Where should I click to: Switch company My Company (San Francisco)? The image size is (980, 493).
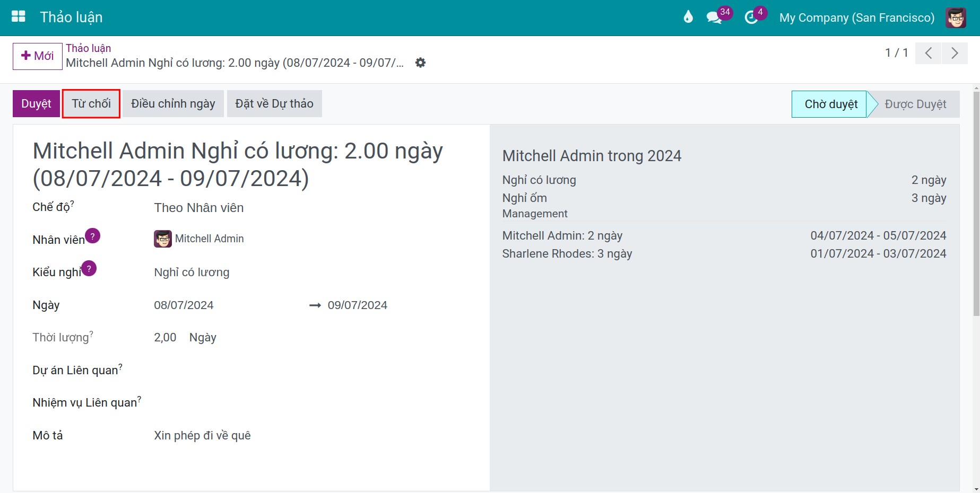pyautogui.click(x=857, y=17)
